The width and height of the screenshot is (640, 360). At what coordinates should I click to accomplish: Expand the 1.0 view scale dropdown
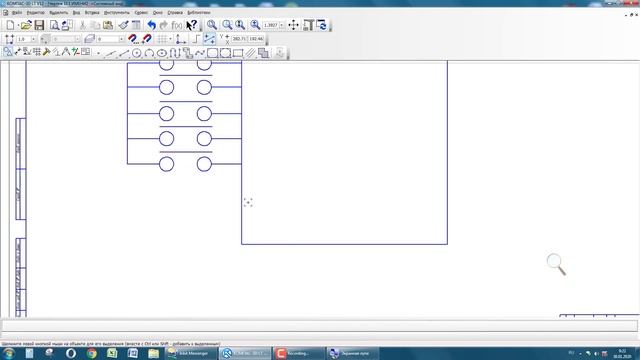pos(33,39)
